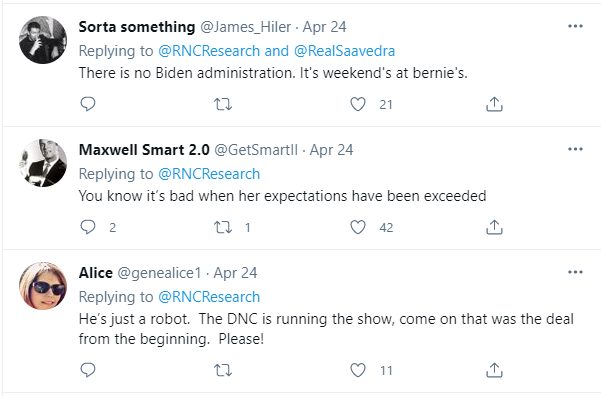
Task: Open Maxwell Smart 2.0 profile name
Action: (144, 150)
